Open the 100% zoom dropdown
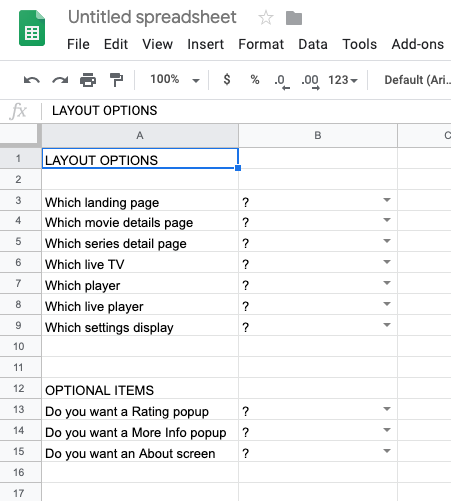The image size is (451, 501). coord(174,80)
